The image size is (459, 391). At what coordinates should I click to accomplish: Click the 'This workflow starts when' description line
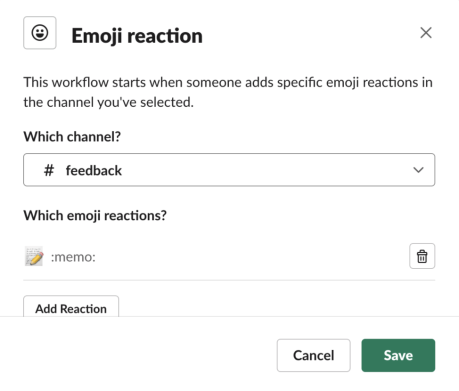228,82
